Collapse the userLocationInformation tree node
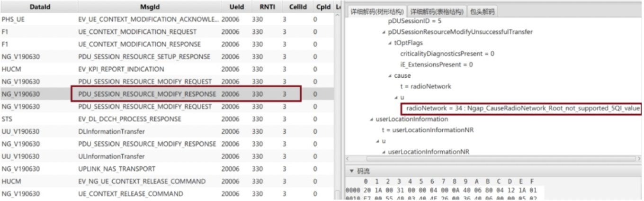Image resolution: width=644 pixels, height=201 pixels. coord(371,119)
